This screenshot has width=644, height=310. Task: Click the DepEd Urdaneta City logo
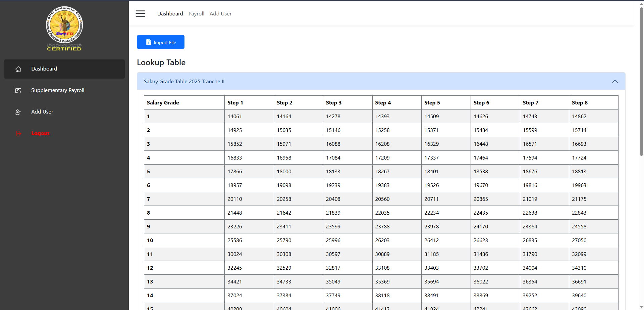pos(64,29)
